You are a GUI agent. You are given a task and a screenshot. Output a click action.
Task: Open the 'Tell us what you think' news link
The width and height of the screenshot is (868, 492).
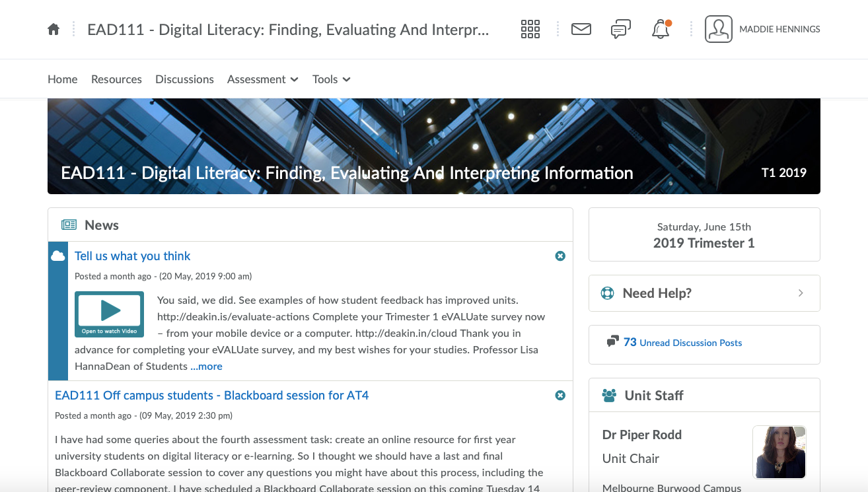pyautogui.click(x=132, y=256)
